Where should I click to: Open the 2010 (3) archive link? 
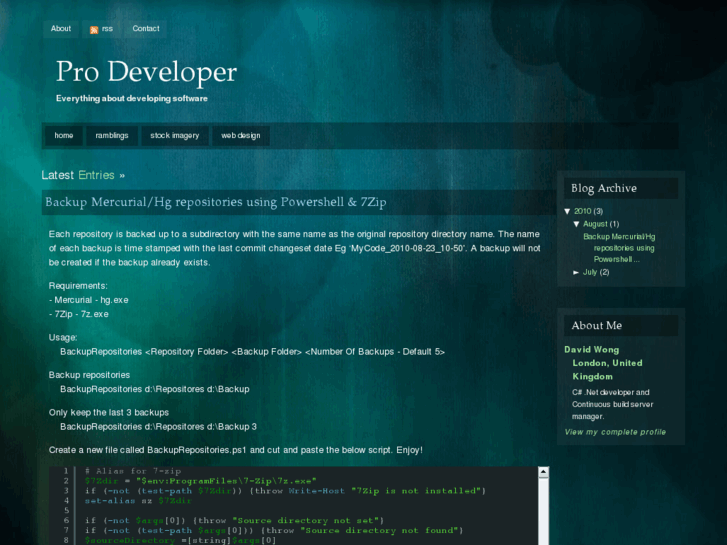(583, 211)
